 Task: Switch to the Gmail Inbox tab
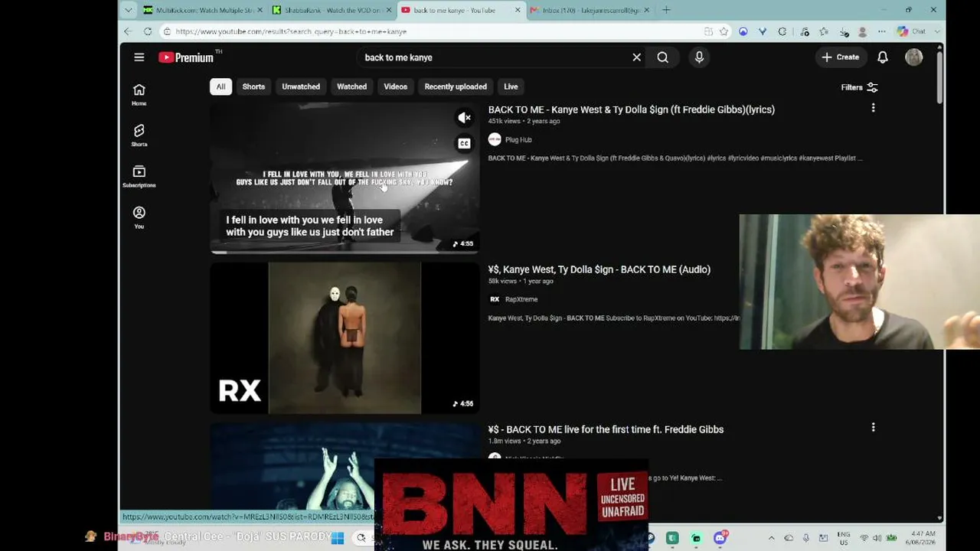[588, 10]
